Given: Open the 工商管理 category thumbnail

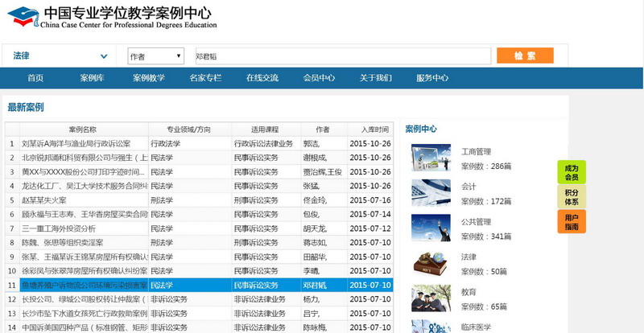Looking at the screenshot, I should (431, 158).
